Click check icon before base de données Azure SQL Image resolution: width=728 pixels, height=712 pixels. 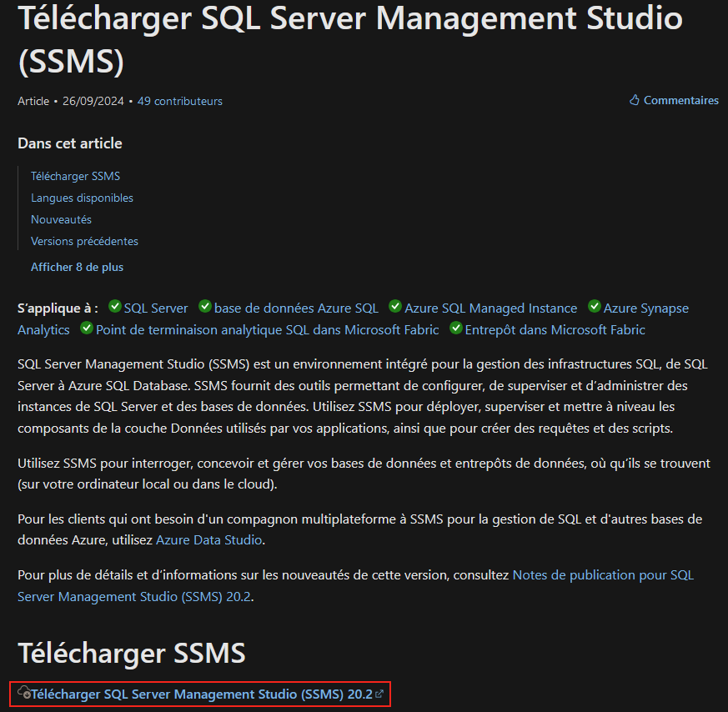[x=205, y=306]
